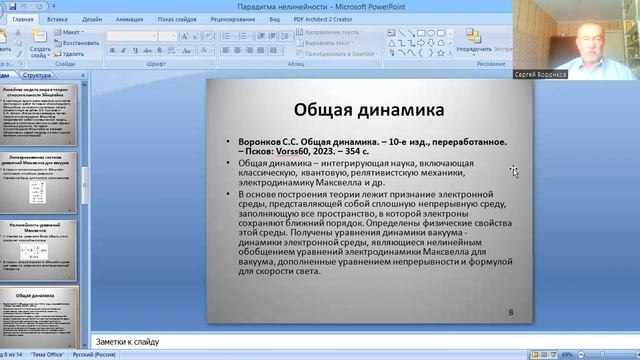Toggle text shadow formatting
This screenshot has height=360, width=640.
pyautogui.click(x=160, y=50)
